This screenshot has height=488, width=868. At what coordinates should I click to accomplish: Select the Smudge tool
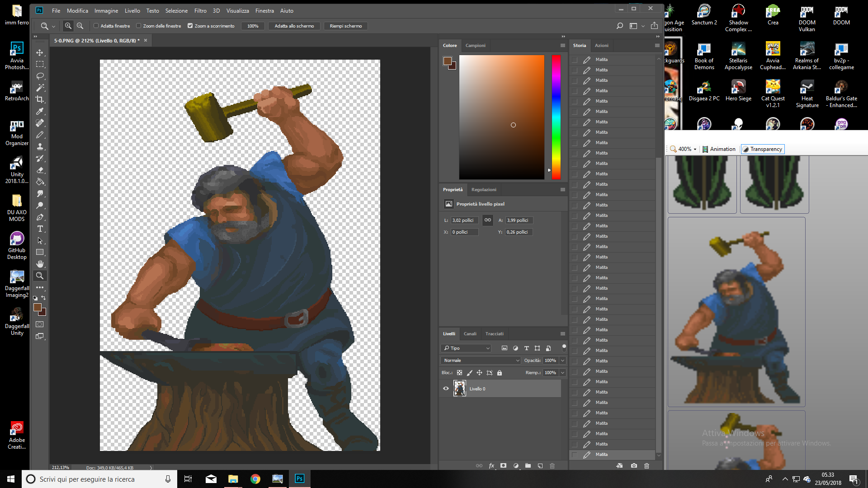coord(40,193)
